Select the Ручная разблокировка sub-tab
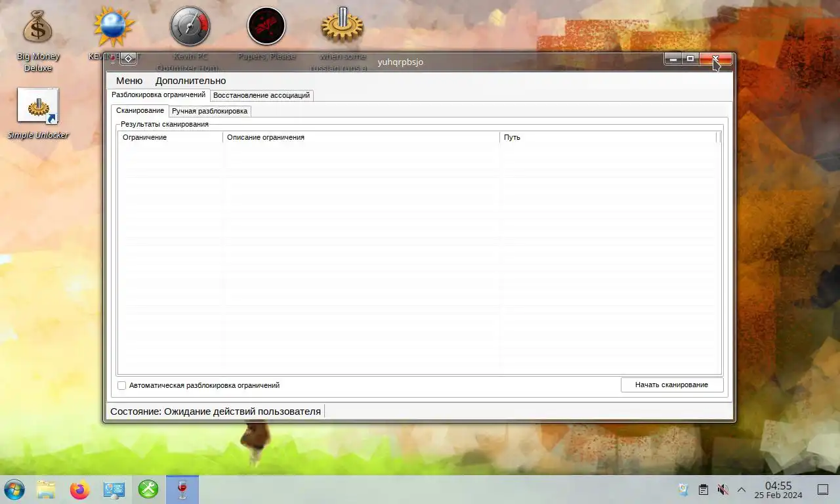 point(209,111)
